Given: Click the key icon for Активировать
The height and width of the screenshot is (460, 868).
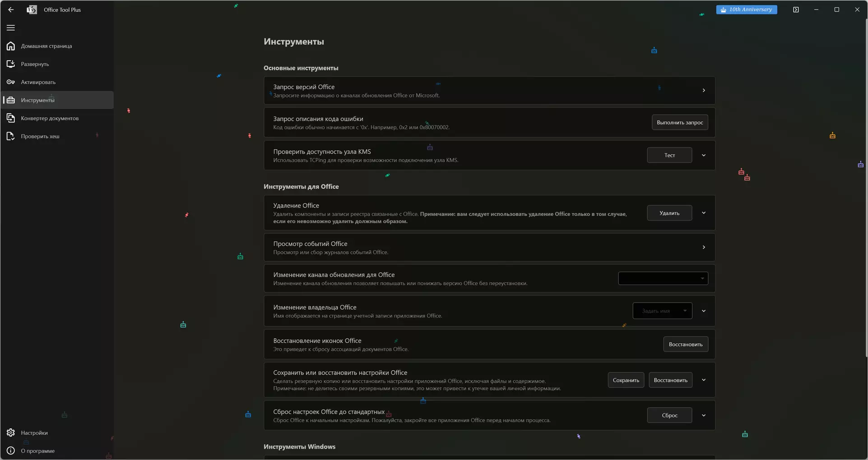Looking at the screenshot, I should pyautogui.click(x=11, y=82).
